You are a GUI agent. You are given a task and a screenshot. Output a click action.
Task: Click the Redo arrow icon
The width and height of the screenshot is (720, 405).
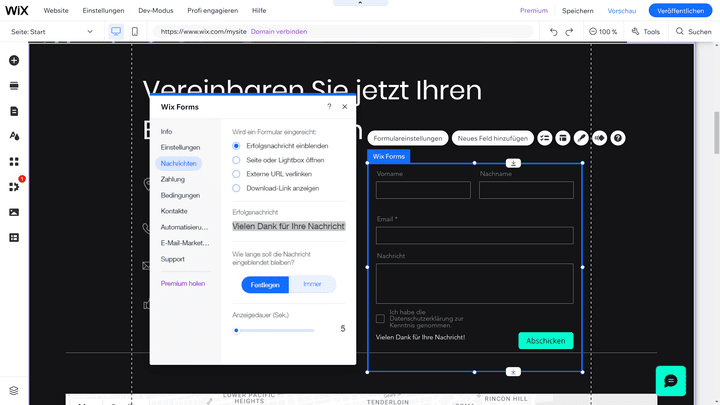[x=569, y=32]
